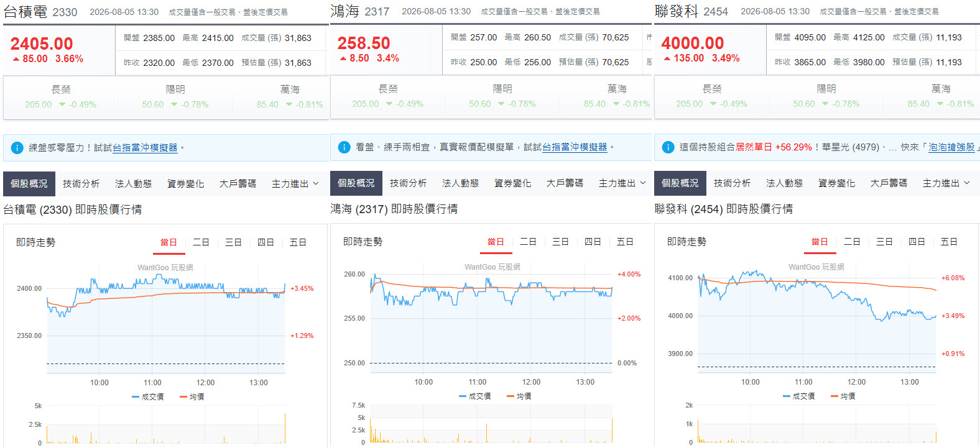Show 五日 range on the 台積電 chart
The image size is (980, 448).
coord(298,242)
